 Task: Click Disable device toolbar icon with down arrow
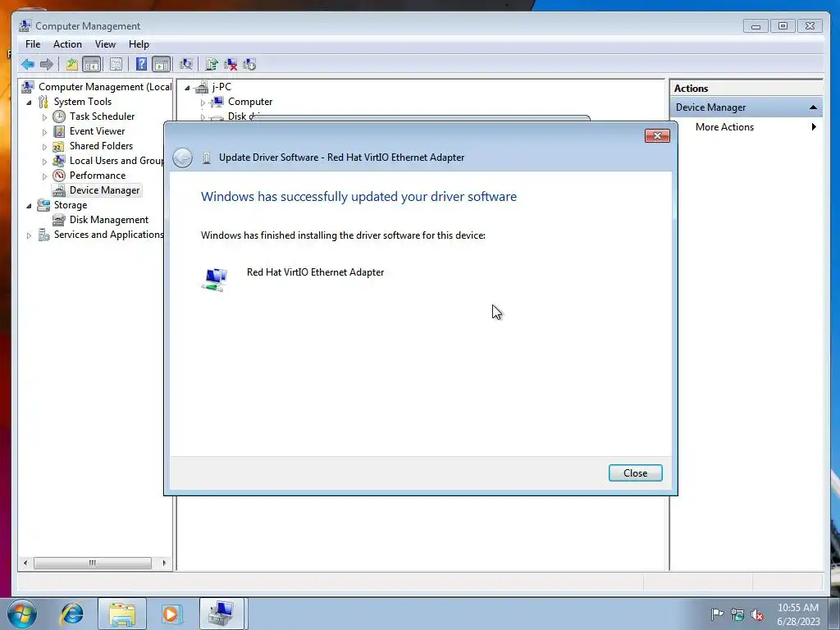[x=249, y=65]
